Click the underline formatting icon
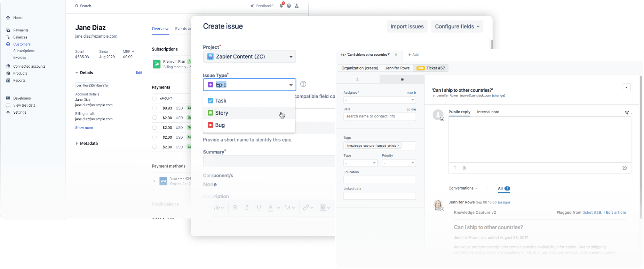 tap(259, 208)
